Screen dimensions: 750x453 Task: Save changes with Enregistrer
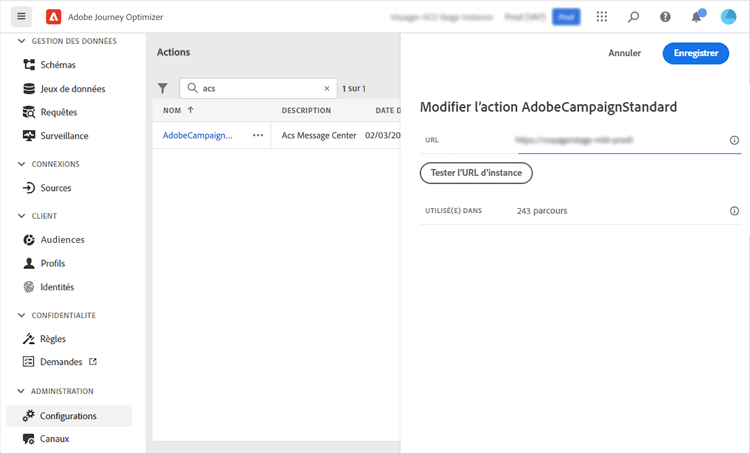coord(695,53)
